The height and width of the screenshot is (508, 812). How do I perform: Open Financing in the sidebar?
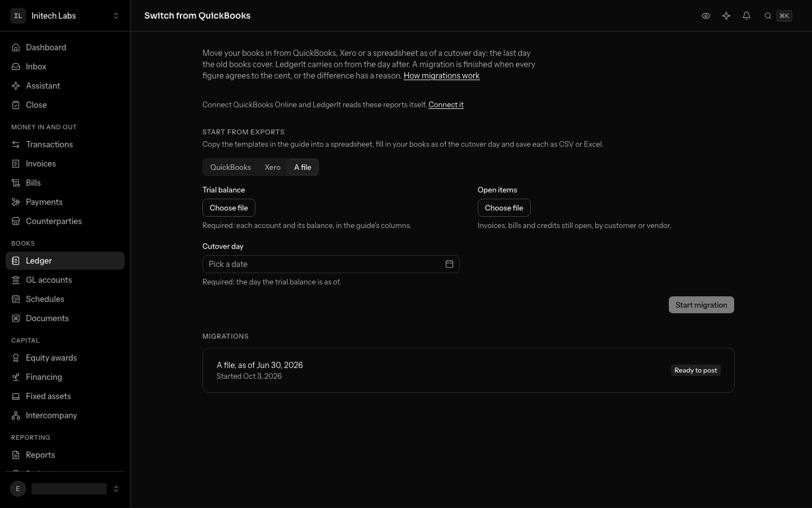coord(65,377)
